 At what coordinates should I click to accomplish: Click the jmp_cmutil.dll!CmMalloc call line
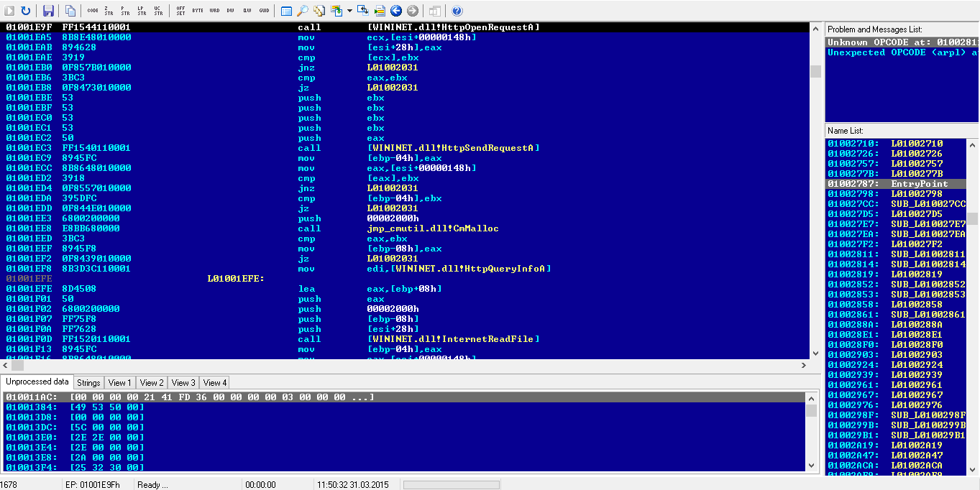pos(405,228)
